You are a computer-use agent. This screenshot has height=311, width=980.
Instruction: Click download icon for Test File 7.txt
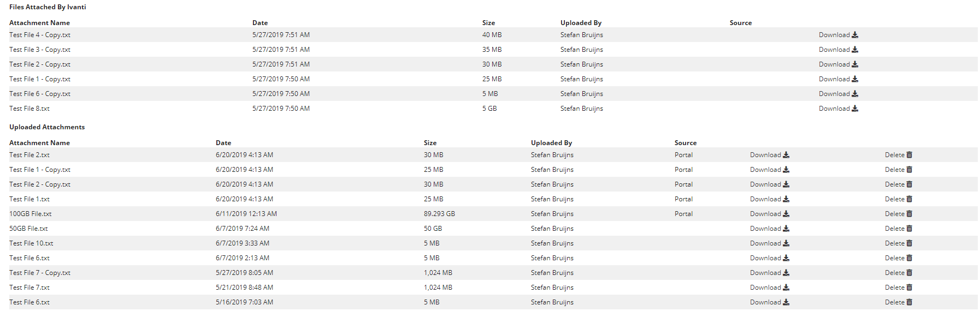coord(786,288)
